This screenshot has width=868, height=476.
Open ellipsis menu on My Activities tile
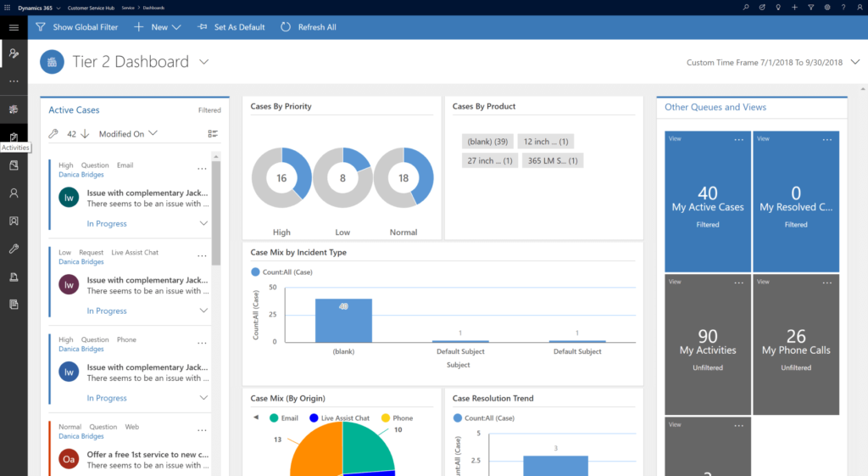tap(738, 283)
